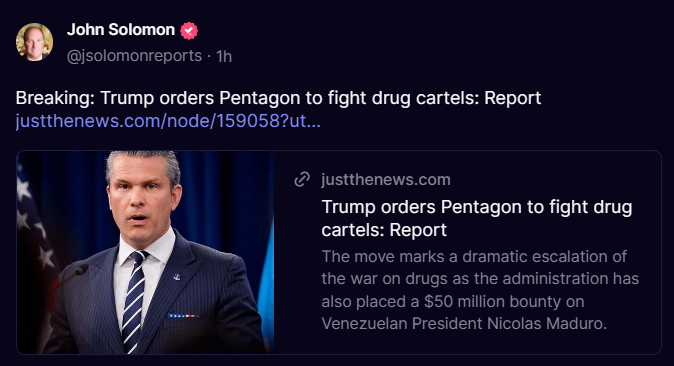Open the article preview photo thumbnail
The width and height of the screenshot is (674, 366).
coord(145,252)
